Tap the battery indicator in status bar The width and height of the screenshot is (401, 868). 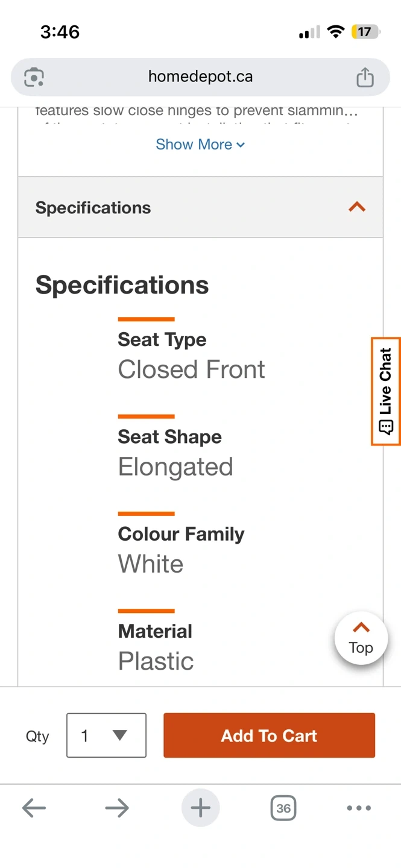pyautogui.click(x=365, y=32)
